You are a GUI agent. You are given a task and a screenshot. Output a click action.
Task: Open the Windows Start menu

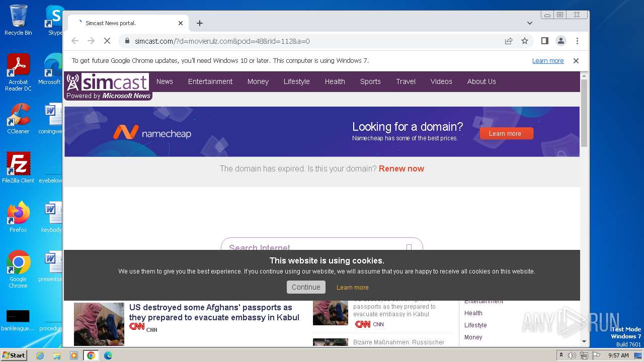point(14,355)
